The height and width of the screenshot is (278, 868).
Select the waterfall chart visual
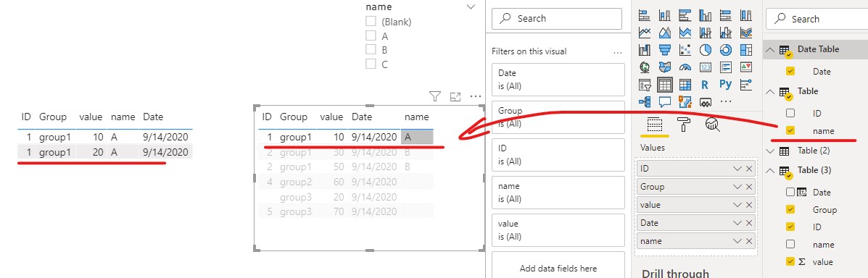[645, 50]
